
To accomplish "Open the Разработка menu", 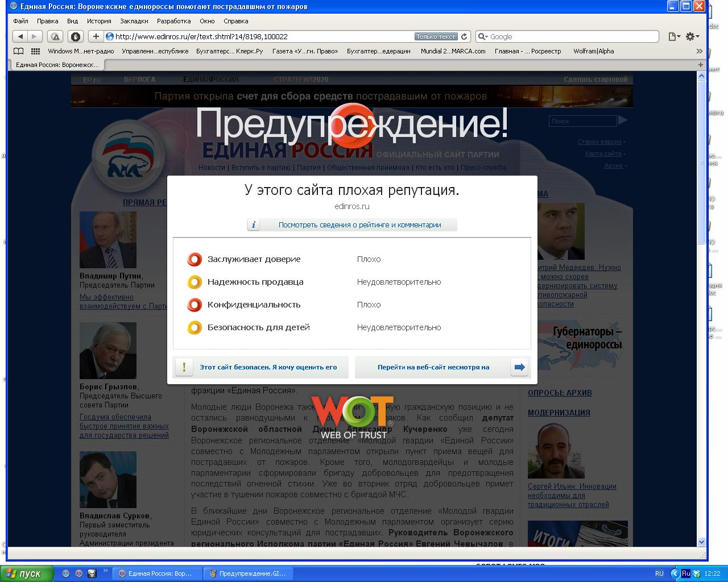I will coord(174,21).
